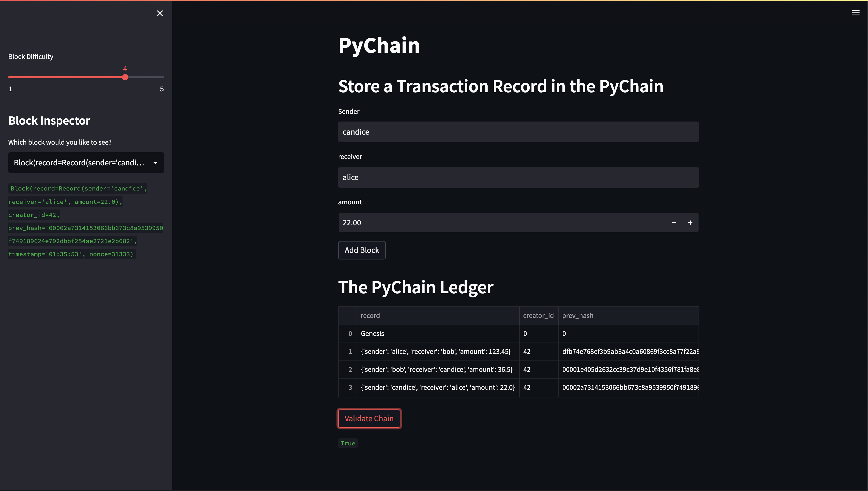Drag the Block Difficulty slider to 4
Image resolution: width=868 pixels, height=491 pixels.
[125, 77]
